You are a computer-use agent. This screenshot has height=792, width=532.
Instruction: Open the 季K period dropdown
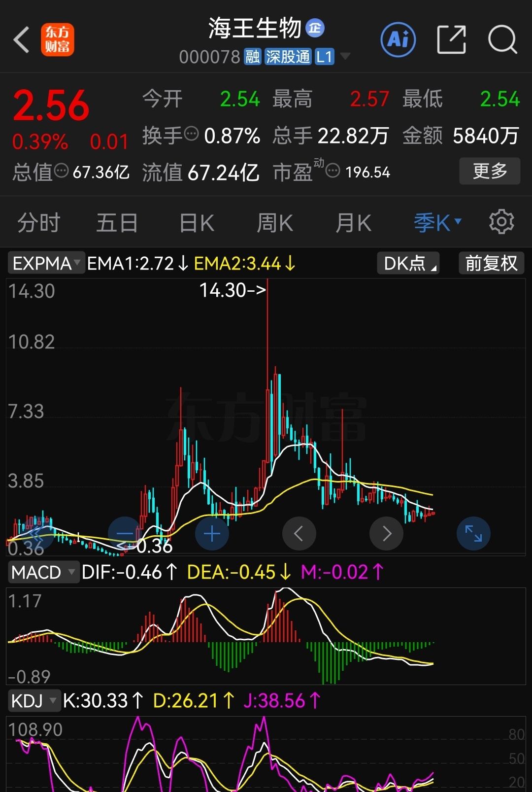click(437, 223)
